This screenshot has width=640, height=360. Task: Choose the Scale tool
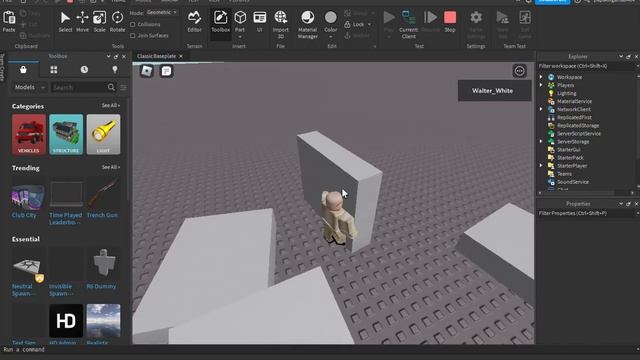tap(99, 21)
